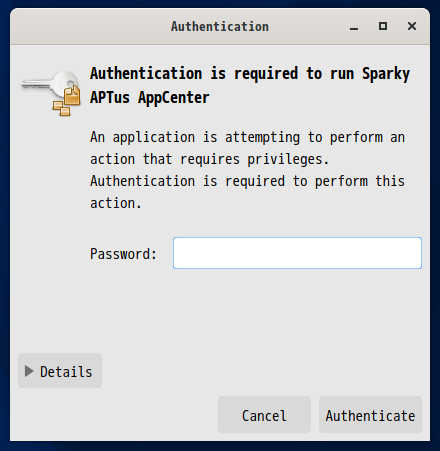Maximize the Authentication dialog window

pos(383,26)
